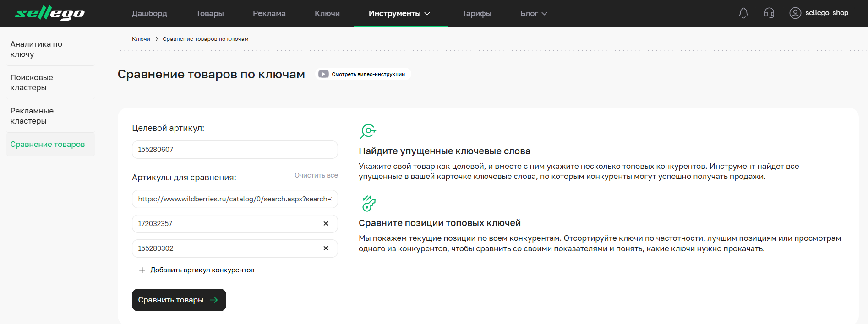868x324 pixels.
Task: Expand the Блог dropdown menu
Action: point(533,14)
